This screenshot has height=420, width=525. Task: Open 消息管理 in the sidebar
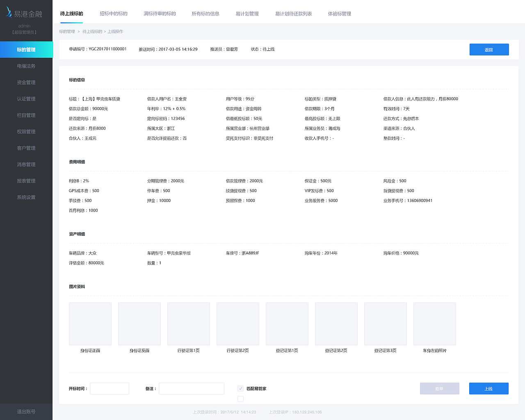pos(26,164)
